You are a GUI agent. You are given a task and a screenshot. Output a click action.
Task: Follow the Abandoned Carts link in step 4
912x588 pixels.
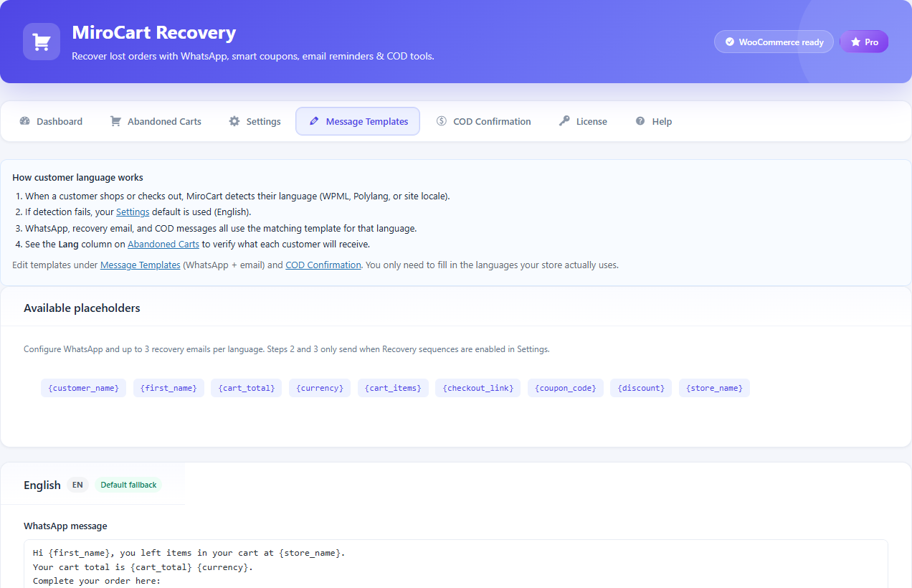pyautogui.click(x=163, y=245)
